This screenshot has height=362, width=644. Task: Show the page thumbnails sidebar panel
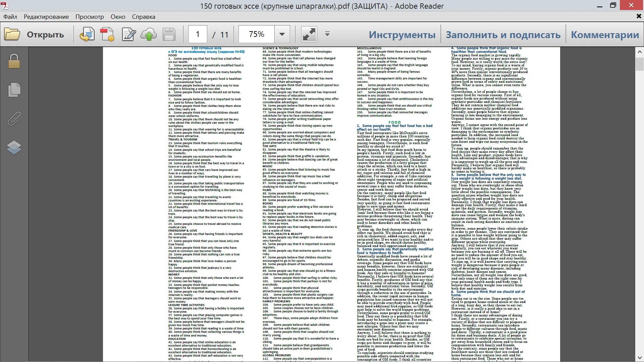(x=14, y=89)
